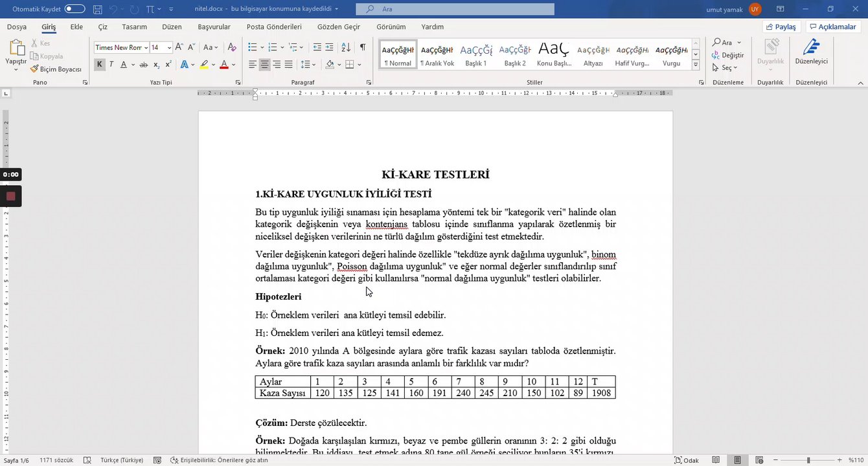This screenshot has width=868, height=466.
Task: Click the accessibility checker status icon
Action: (218, 460)
